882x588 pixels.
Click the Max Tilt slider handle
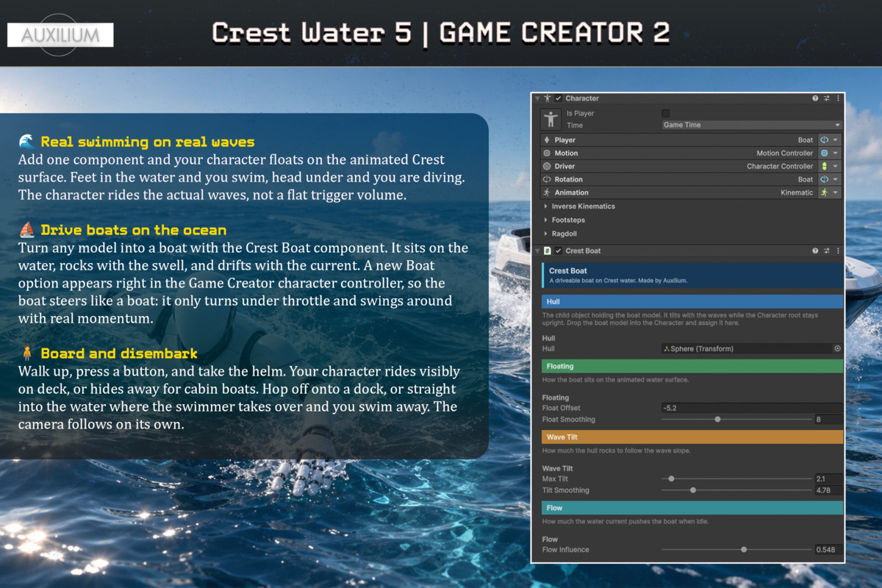click(671, 479)
